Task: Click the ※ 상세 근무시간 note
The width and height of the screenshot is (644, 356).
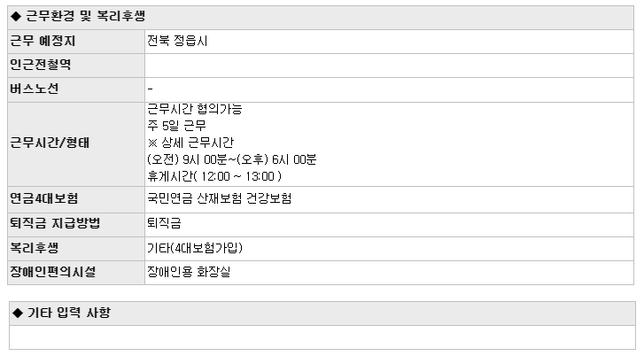Action: tap(190, 143)
